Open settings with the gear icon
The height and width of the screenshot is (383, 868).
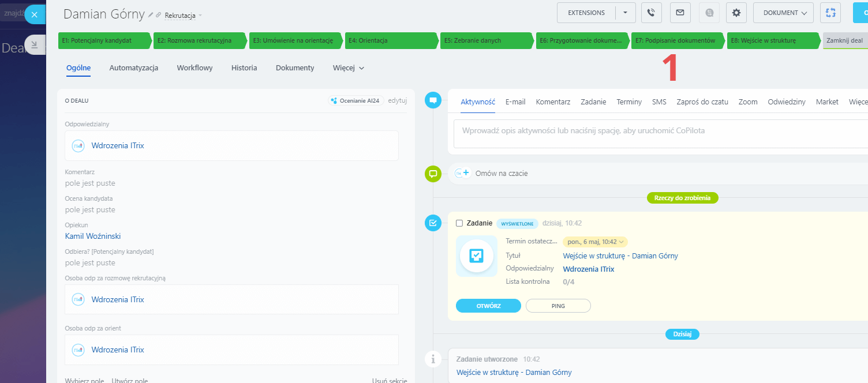[736, 13]
